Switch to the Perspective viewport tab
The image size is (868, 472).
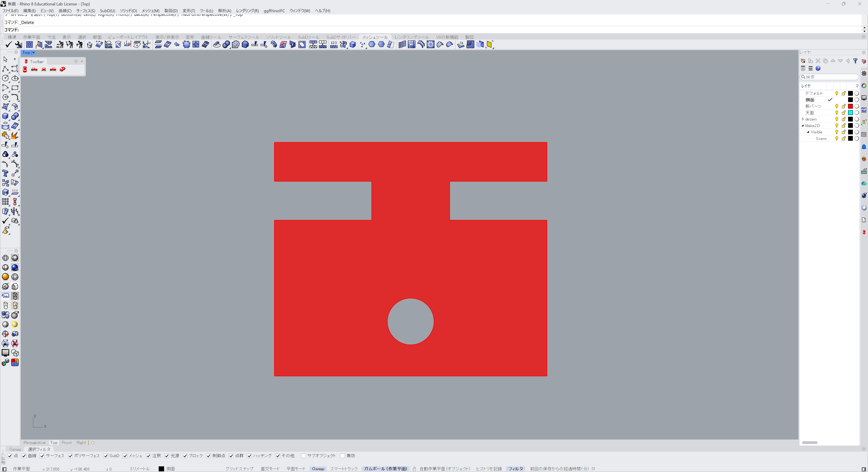pos(34,443)
